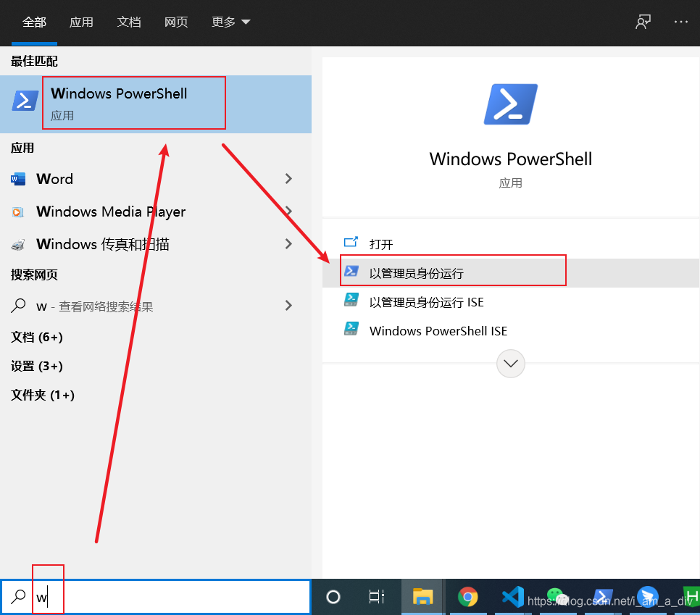The width and height of the screenshot is (700, 615).
Task: Click the web search magnifier icon
Action: [18, 306]
